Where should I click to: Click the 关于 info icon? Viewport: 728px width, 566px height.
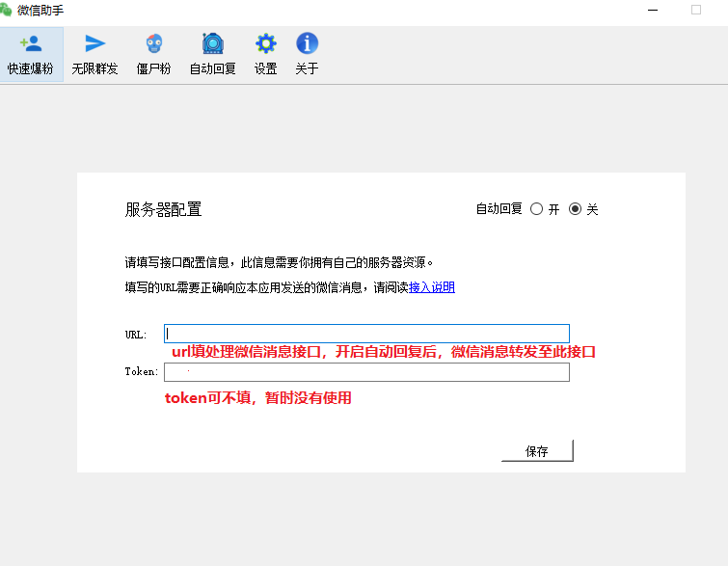pos(307,43)
